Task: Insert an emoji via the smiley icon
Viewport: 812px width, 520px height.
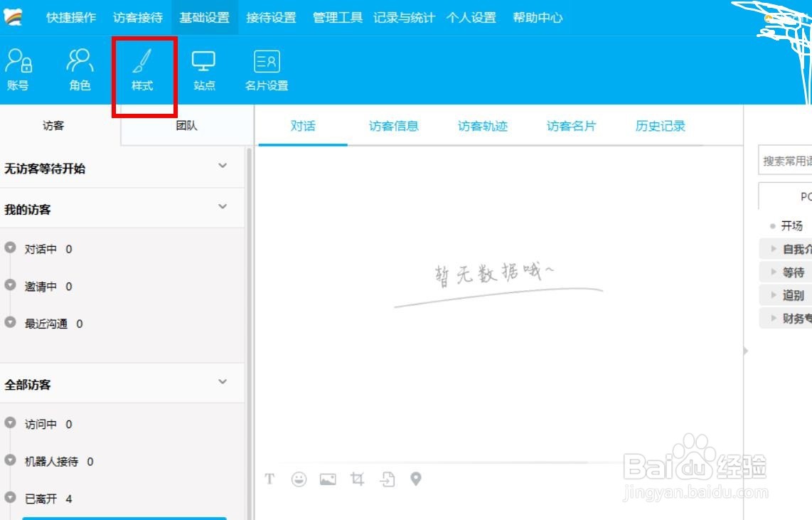Action: (x=299, y=479)
